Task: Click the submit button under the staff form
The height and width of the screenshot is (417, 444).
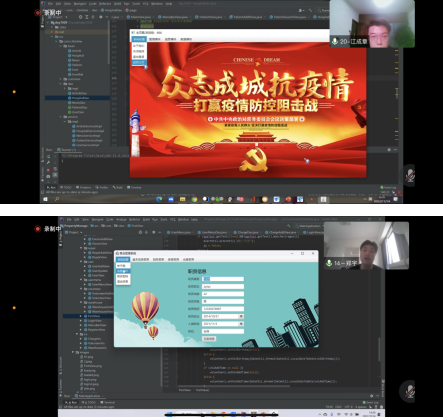Action: [209, 339]
